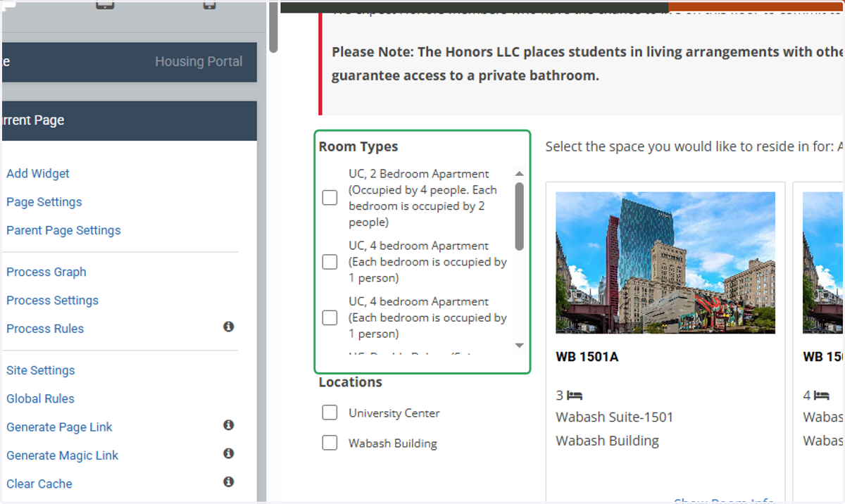This screenshot has height=504, width=845.
Task: Select the tablet preview icon at top
Action: coord(105,4)
